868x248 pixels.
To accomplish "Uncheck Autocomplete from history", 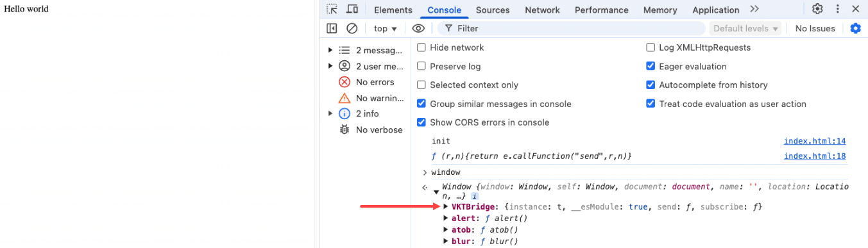I will point(651,85).
